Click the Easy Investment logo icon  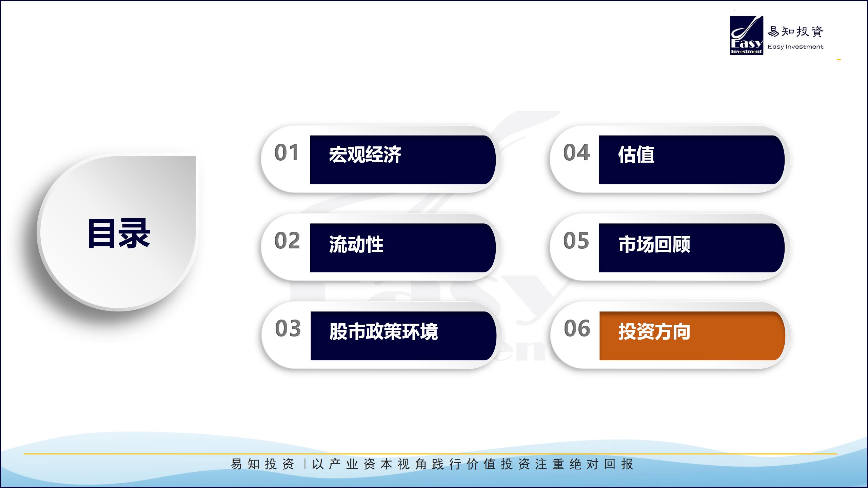(x=747, y=35)
